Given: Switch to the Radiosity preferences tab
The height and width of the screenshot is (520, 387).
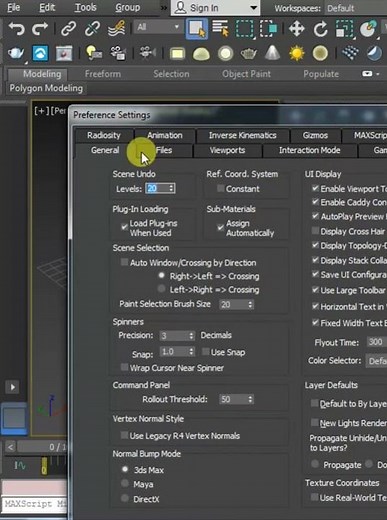Looking at the screenshot, I should point(104,135).
